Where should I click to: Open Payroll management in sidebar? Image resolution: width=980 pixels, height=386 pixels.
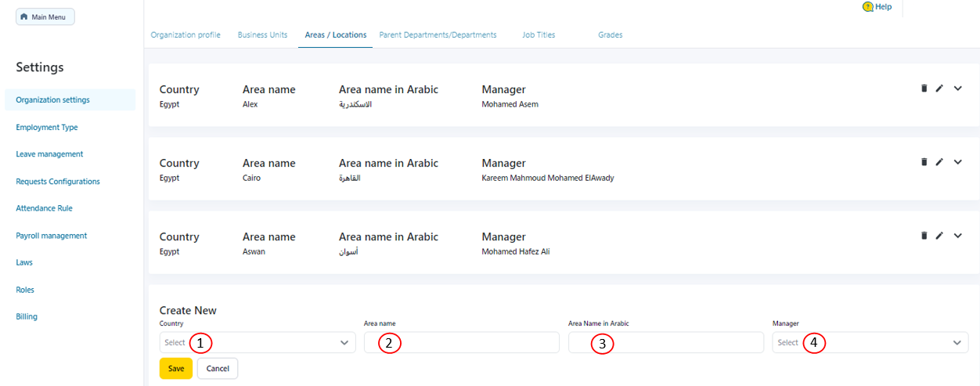(x=52, y=236)
